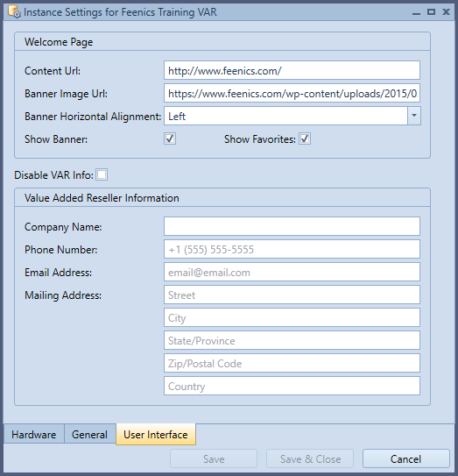Enable the Disable VAR Info checkbox
Viewport: 458px width, 476px height.
click(102, 174)
